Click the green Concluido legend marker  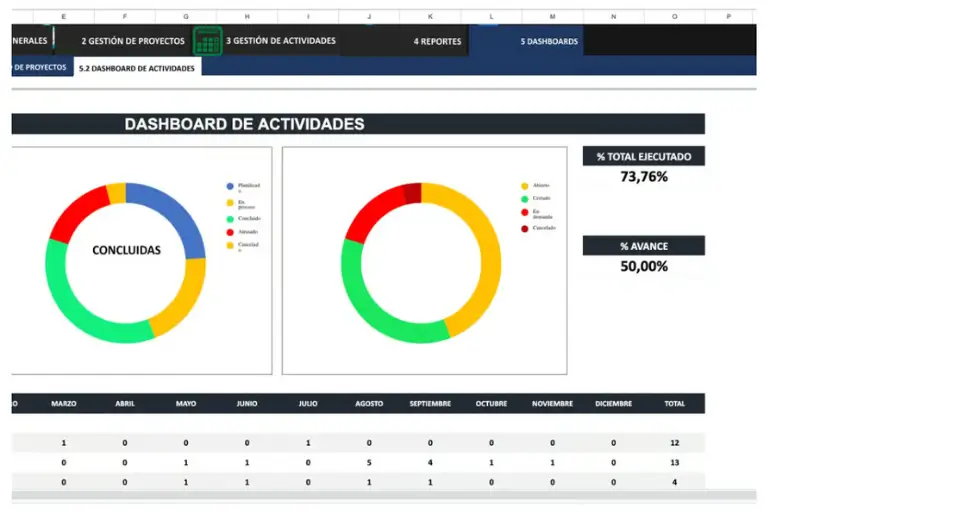pos(230,218)
